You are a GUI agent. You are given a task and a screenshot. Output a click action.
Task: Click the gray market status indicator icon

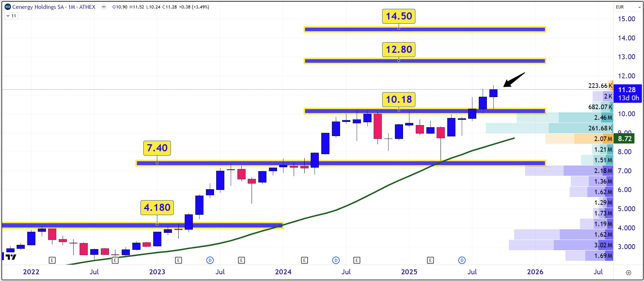coord(103,7)
